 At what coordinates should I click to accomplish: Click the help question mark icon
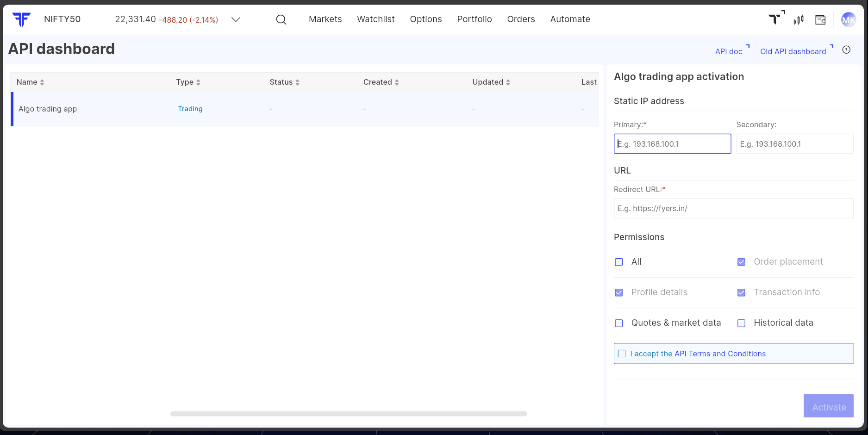(x=846, y=50)
